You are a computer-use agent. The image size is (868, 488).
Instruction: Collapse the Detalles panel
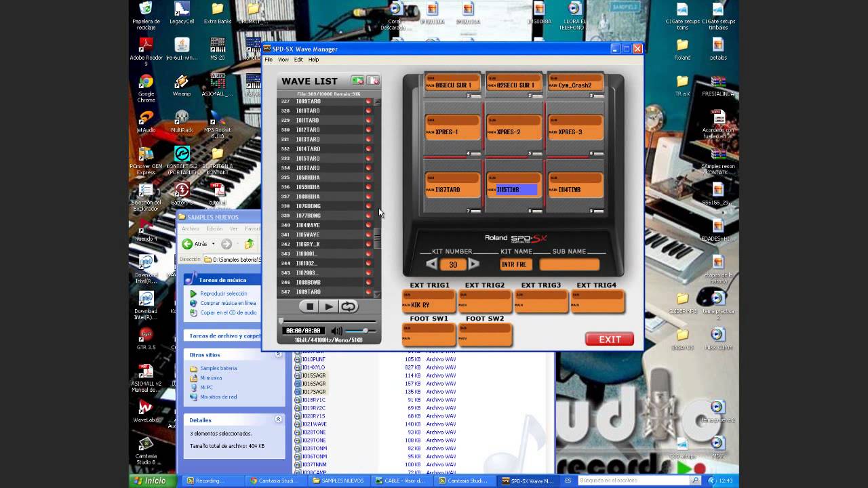tap(278, 420)
